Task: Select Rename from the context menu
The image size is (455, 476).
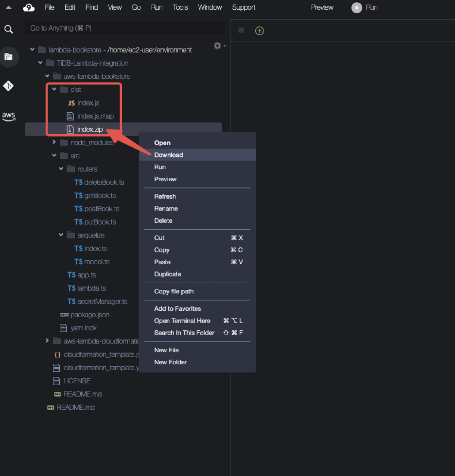Action: pyautogui.click(x=197, y=208)
